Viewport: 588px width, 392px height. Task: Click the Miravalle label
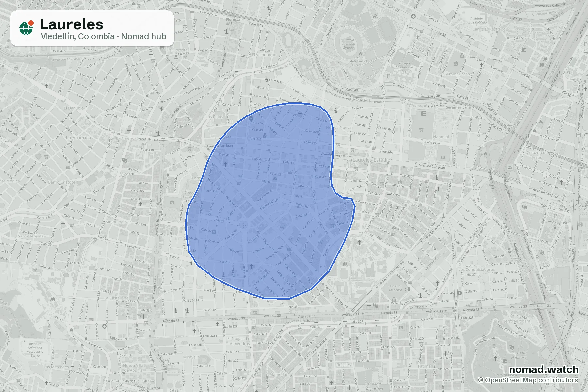pos(191,357)
